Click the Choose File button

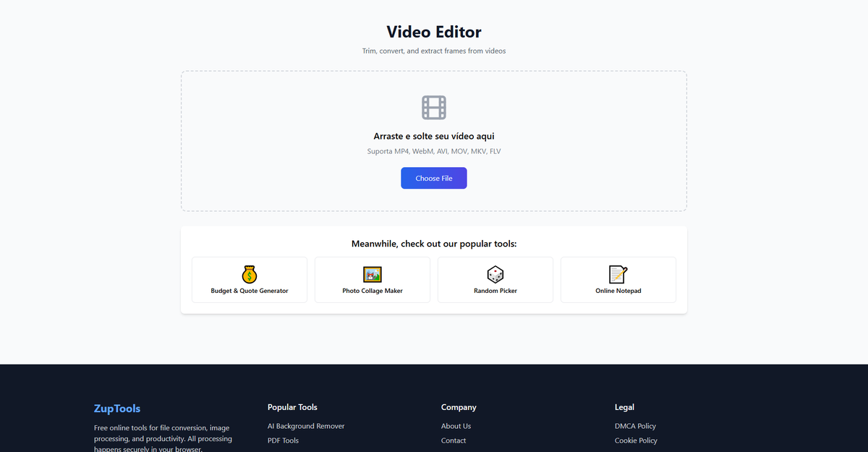pyautogui.click(x=434, y=178)
